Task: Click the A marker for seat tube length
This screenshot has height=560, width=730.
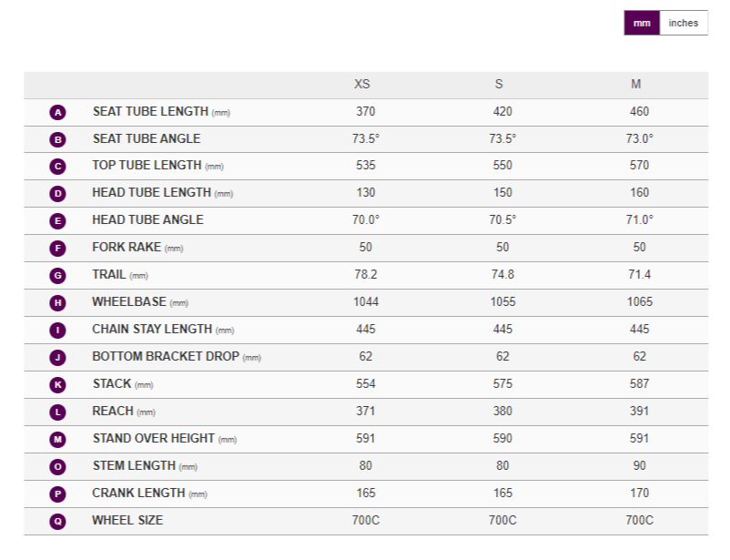Action: pos(58,113)
